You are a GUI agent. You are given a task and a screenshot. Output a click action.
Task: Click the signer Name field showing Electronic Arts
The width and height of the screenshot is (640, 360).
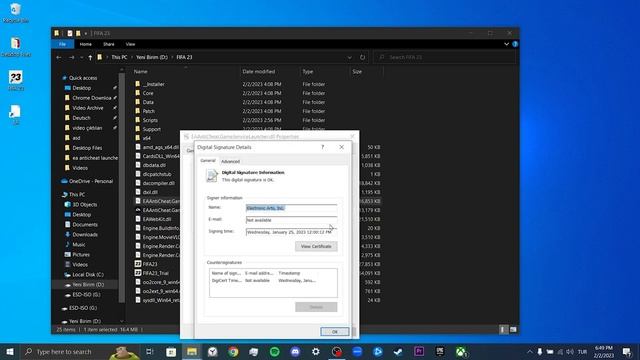291,208
